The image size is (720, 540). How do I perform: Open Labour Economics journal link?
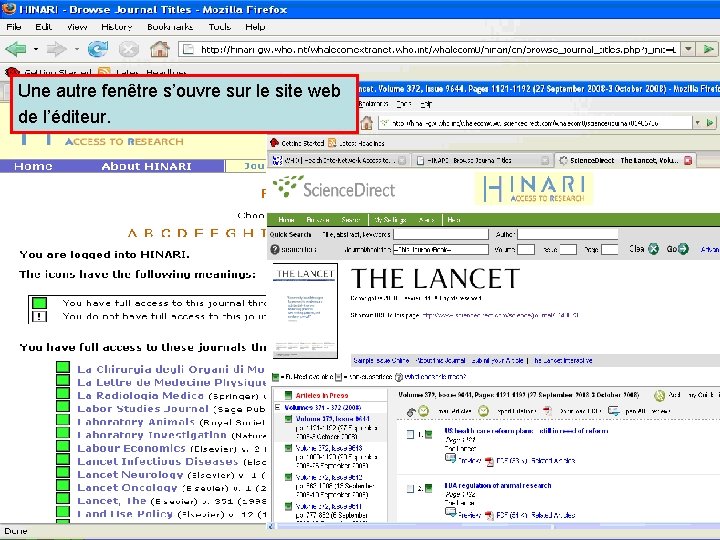point(131,448)
